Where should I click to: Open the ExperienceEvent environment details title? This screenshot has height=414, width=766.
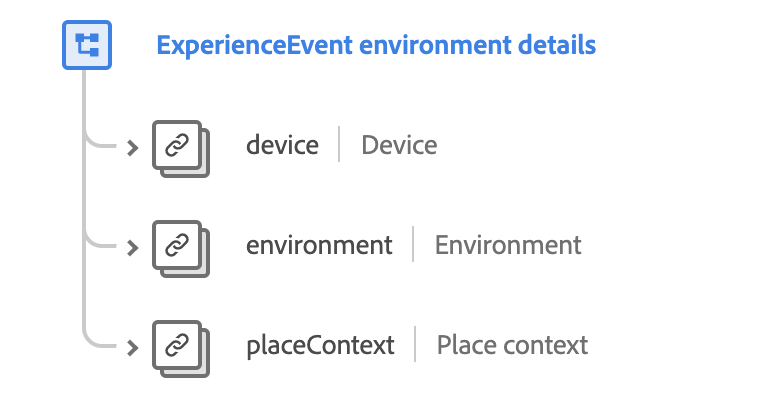(376, 45)
